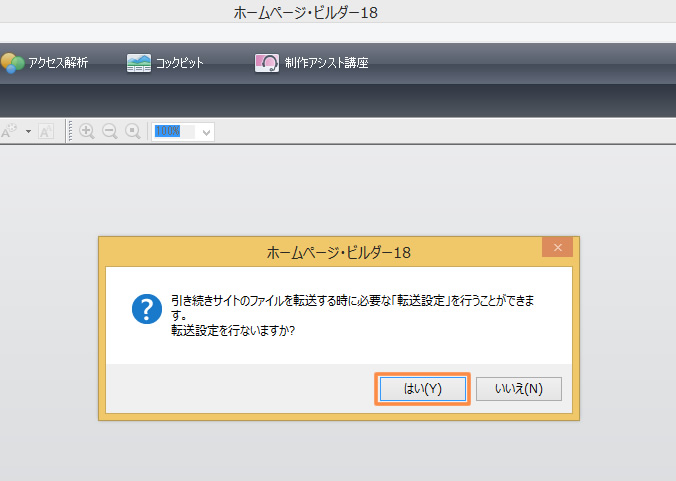Click the font color palette icon
Viewport: 676px width, 481px height.
pyautogui.click(x=9, y=131)
